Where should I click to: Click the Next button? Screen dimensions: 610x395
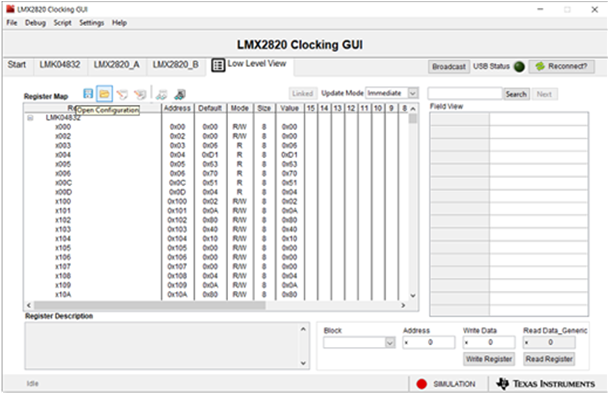click(x=544, y=94)
